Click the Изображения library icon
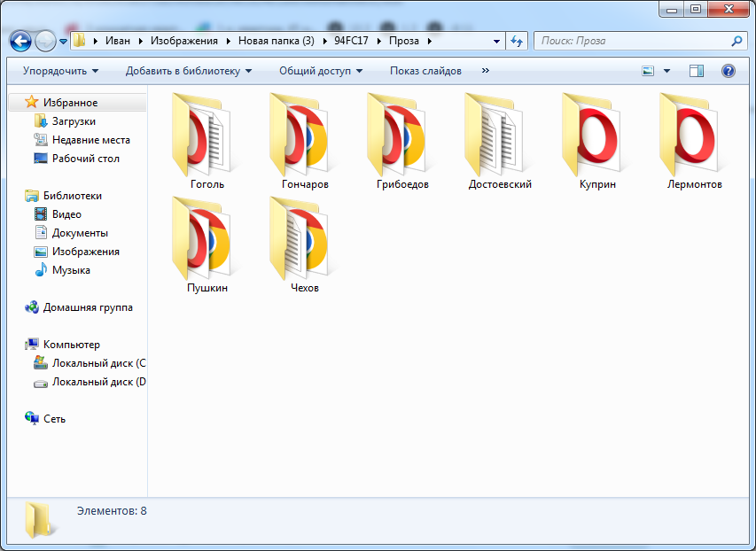Screen dimensions: 756x551 tap(41, 252)
